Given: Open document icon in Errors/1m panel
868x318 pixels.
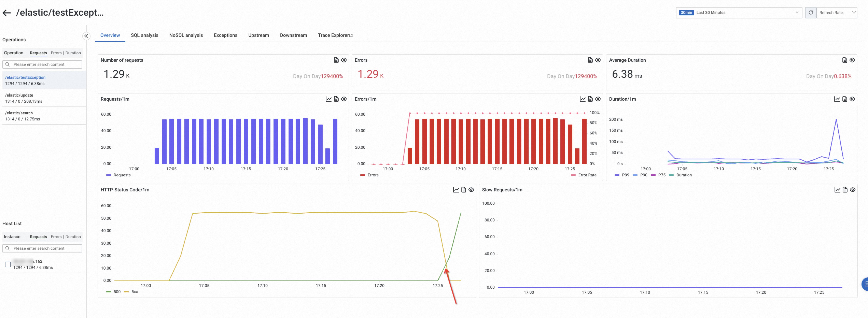Looking at the screenshot, I should [x=590, y=99].
